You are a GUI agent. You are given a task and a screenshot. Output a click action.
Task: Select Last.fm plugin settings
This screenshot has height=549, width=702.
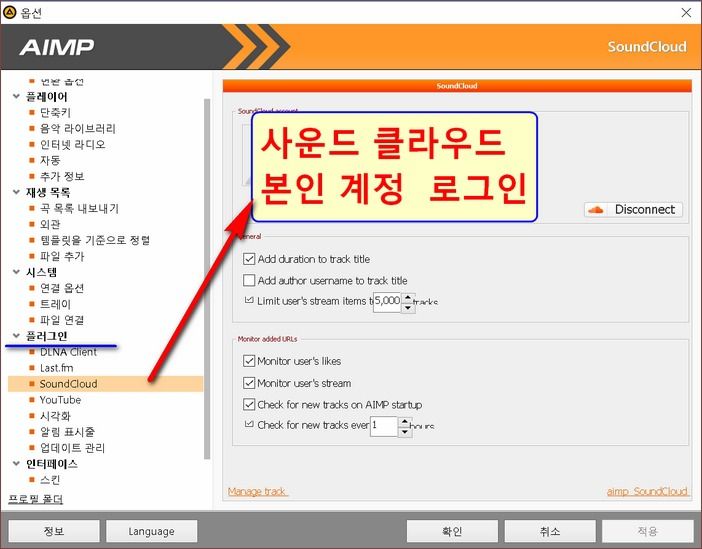pos(56,368)
